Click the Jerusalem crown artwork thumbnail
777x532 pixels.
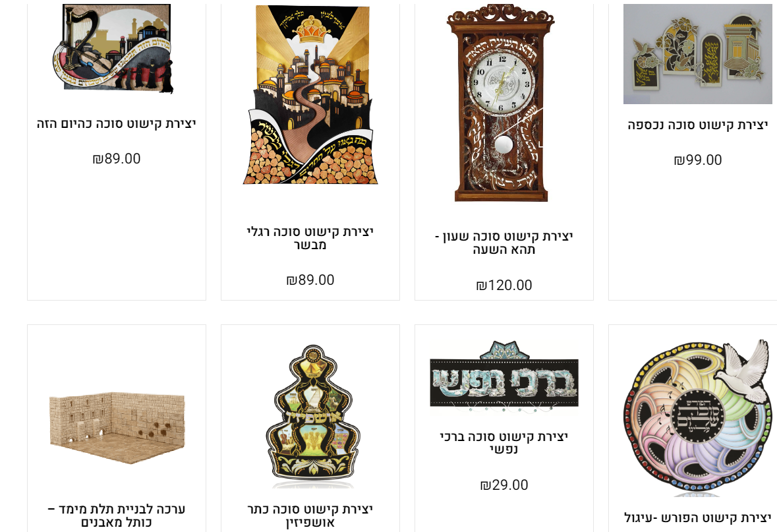coord(310,94)
